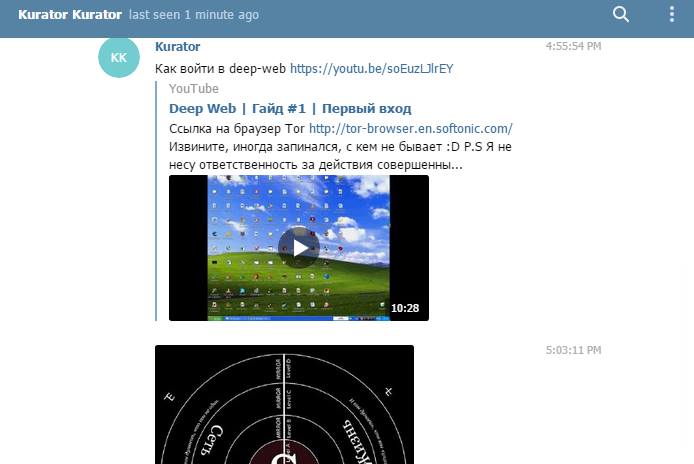
Task: Open the black circular diagram image
Action: (x=284, y=404)
